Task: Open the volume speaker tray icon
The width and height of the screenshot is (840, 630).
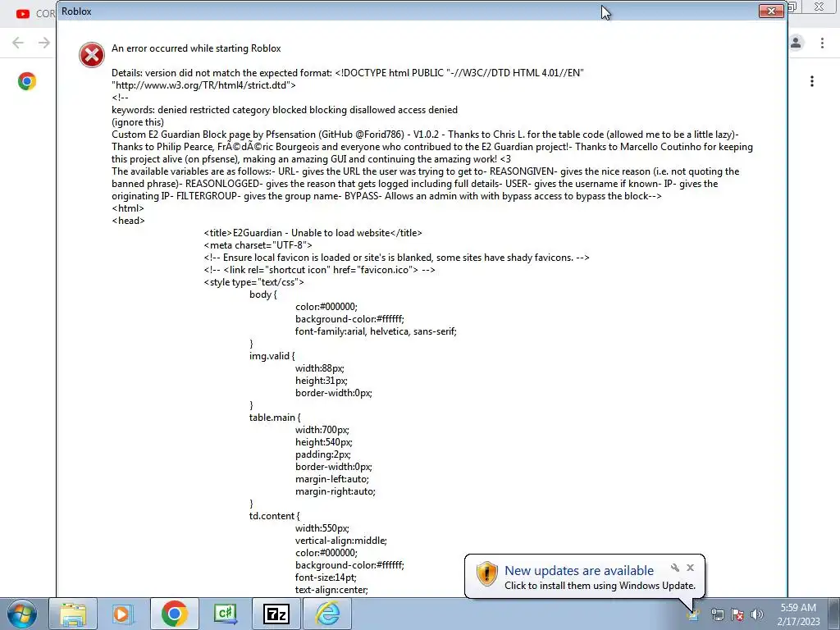Action: tap(756, 614)
